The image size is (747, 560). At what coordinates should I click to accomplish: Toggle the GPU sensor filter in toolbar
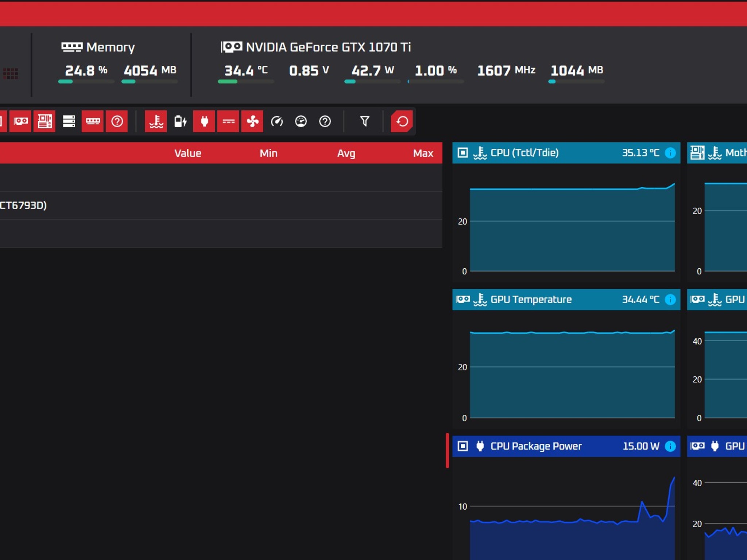click(20, 121)
